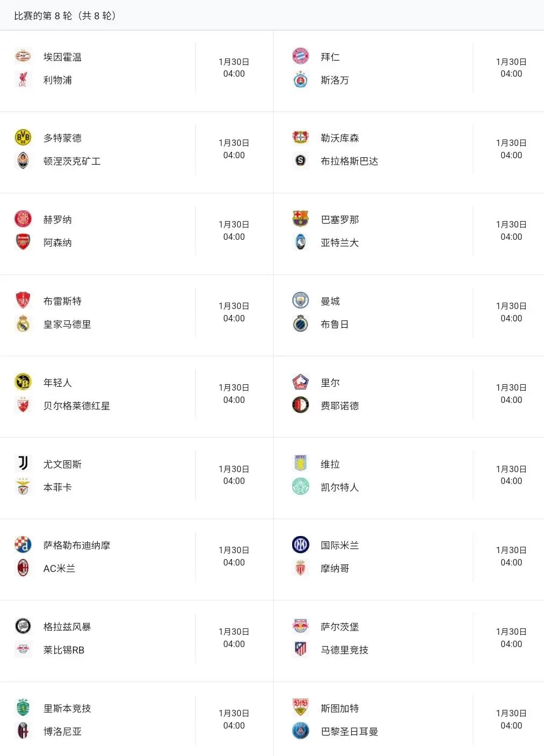Click the Bayern Munich logo
Screen dimensions: 544x756
point(300,56)
